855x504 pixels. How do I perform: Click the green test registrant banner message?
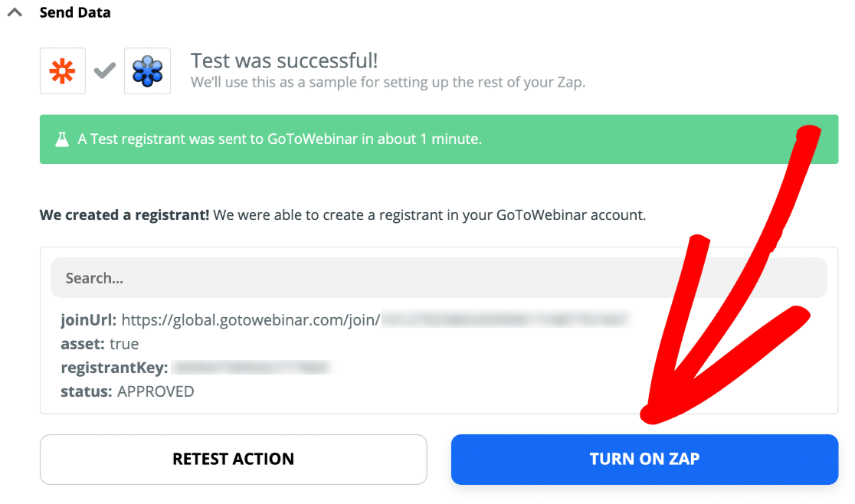tap(280, 139)
